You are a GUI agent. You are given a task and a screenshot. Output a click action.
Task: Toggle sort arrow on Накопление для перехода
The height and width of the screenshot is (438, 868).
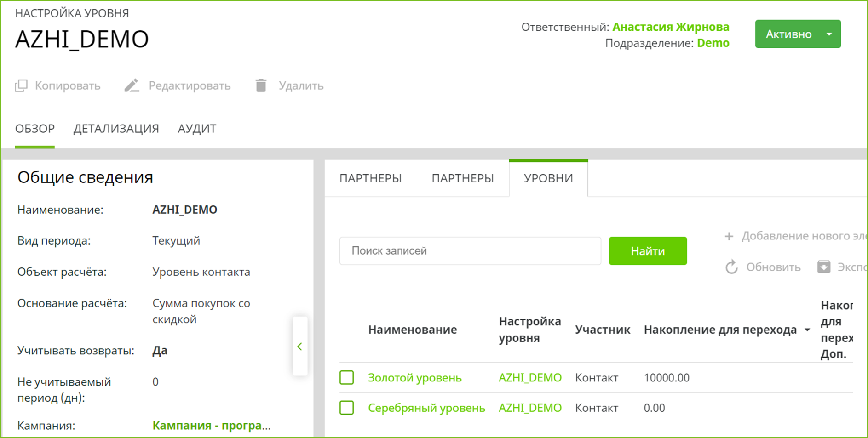point(807,330)
